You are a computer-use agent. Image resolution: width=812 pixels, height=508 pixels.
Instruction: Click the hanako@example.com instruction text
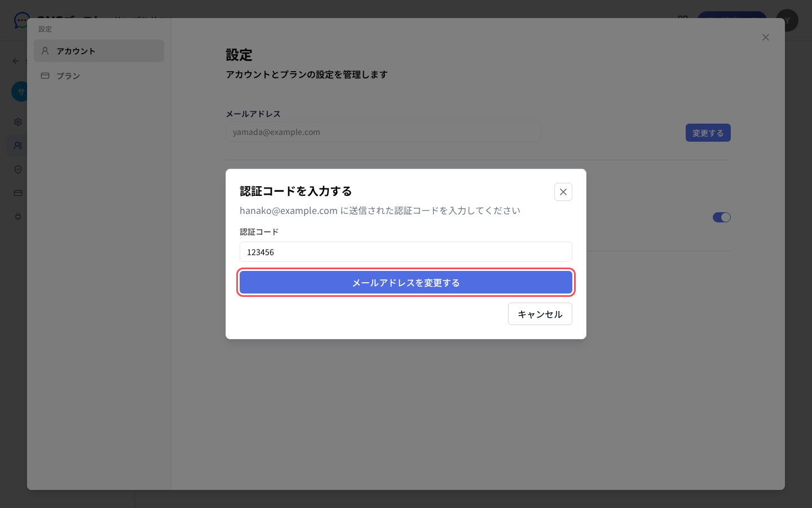click(x=380, y=211)
